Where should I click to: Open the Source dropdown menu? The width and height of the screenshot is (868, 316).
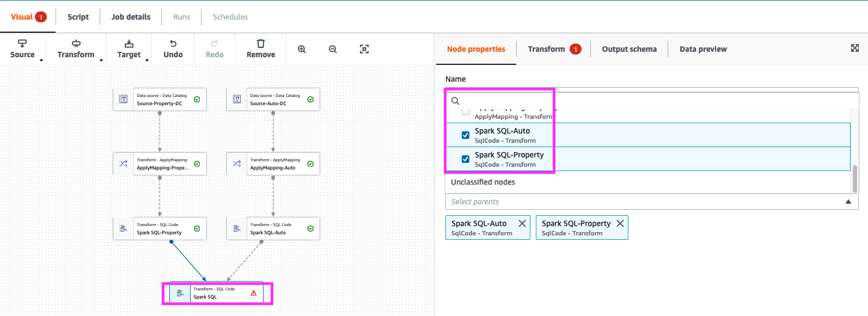23,48
